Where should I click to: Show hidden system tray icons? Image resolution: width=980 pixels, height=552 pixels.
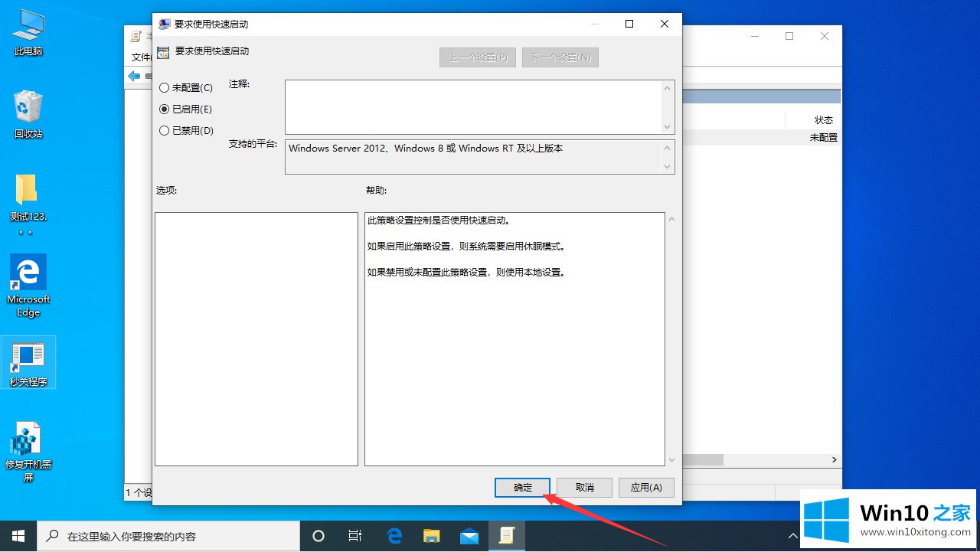click(794, 536)
